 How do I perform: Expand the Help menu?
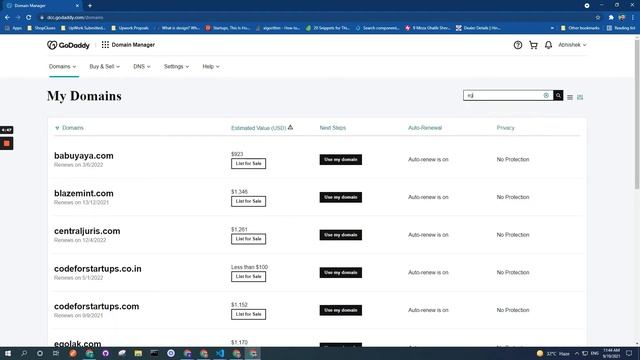(211, 67)
